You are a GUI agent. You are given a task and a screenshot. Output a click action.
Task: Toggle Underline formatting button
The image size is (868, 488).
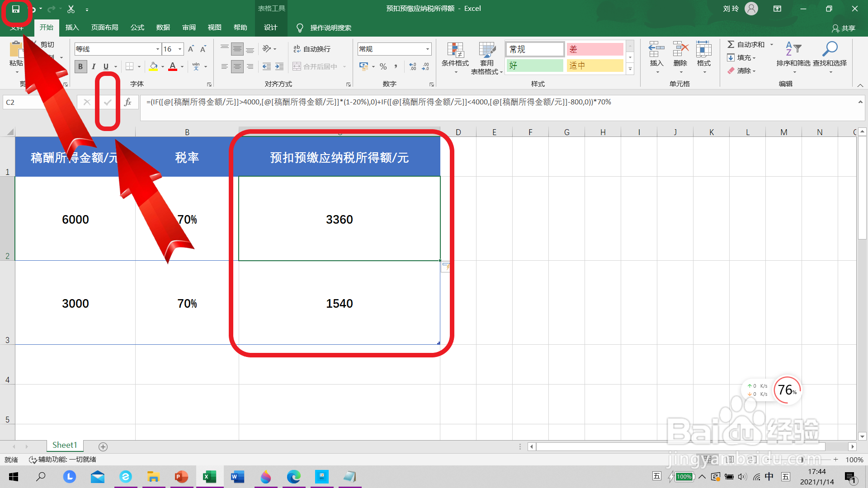pos(106,67)
